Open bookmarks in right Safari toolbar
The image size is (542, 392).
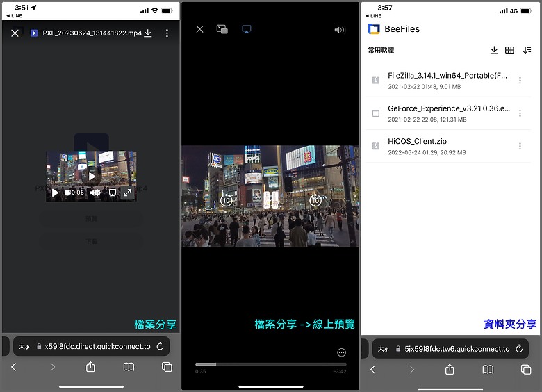point(488,370)
